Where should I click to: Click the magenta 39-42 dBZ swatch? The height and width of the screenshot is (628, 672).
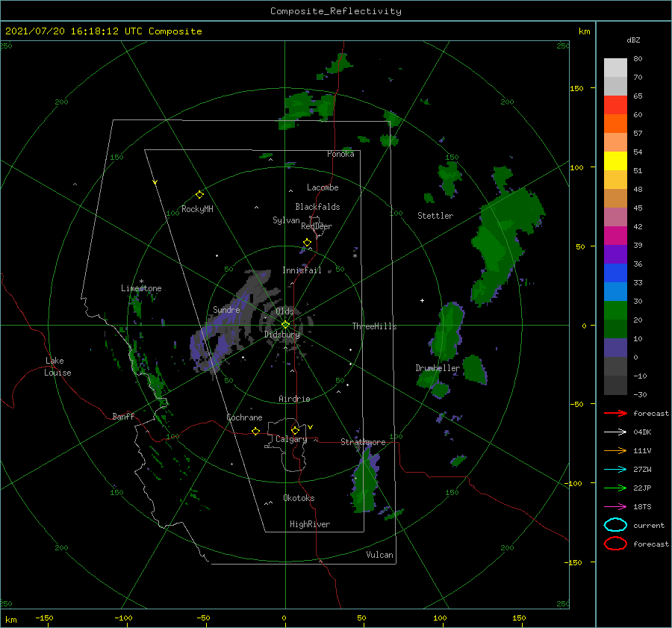tap(615, 236)
